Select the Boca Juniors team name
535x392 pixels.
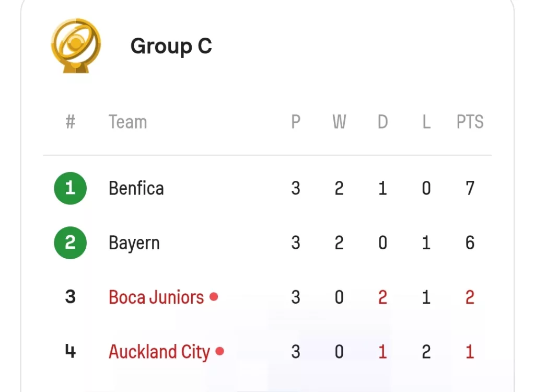pyautogui.click(x=156, y=297)
